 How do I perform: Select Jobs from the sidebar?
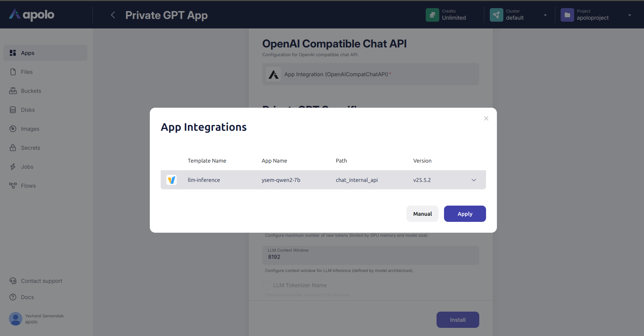[x=27, y=167]
